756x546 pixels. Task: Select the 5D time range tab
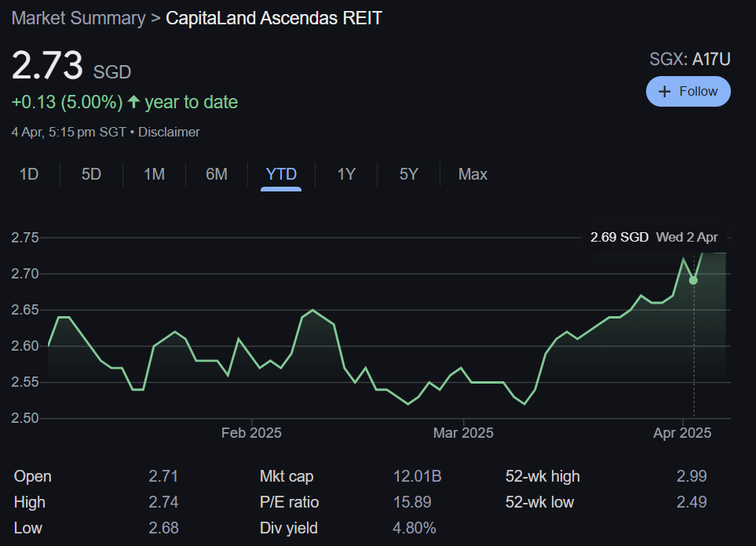91,174
